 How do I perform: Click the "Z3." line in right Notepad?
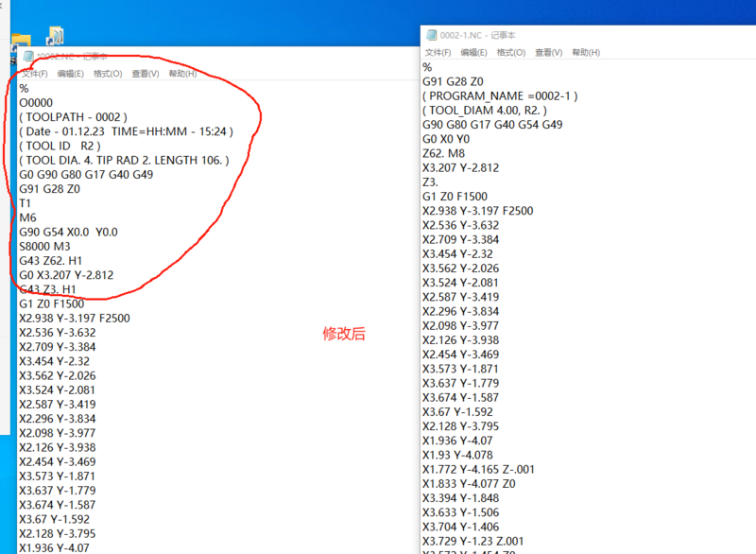[431, 182]
